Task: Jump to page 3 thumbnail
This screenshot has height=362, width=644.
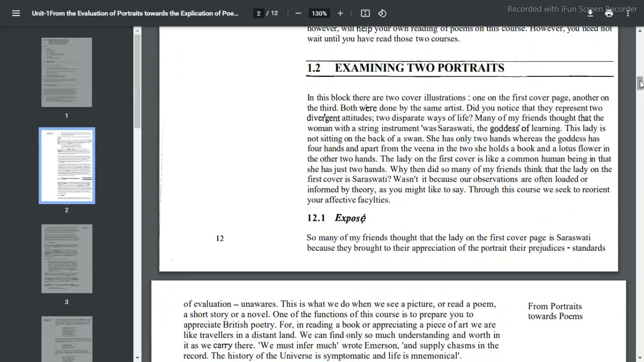Action: 66,259
